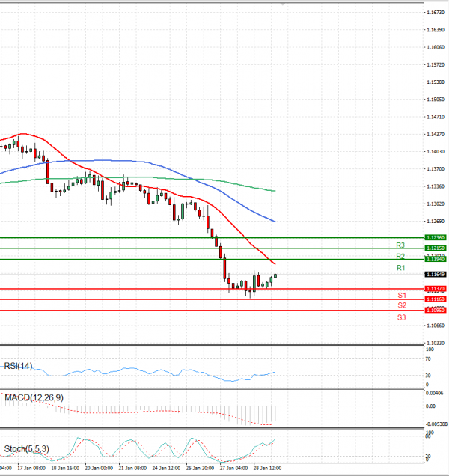449x476 pixels.
Task: Click the S2 support label
Action: pos(402,305)
